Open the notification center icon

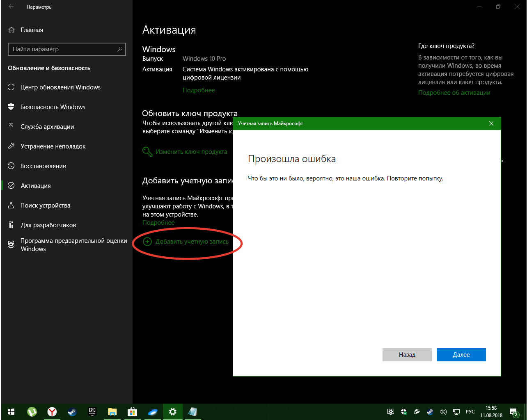(x=513, y=412)
